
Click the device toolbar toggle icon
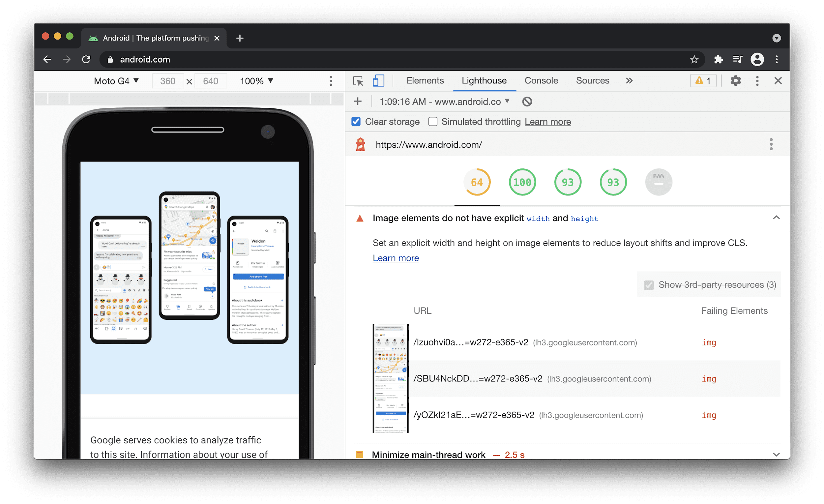[x=377, y=81]
